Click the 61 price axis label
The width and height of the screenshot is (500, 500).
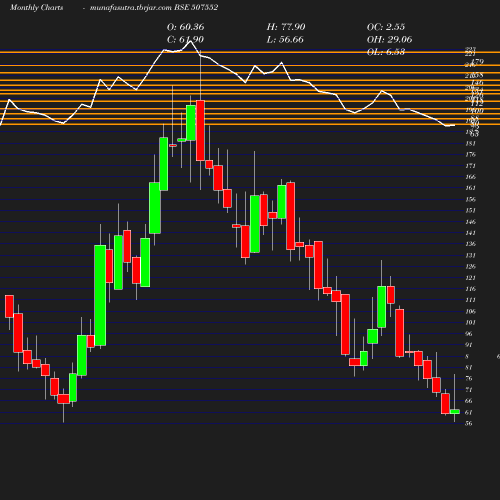coord(469,413)
